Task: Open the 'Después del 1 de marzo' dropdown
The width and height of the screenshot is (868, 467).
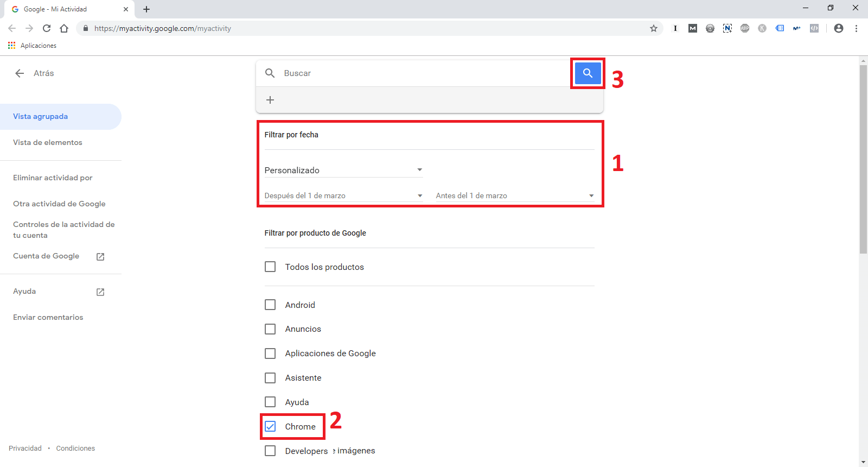Action: pyautogui.click(x=343, y=195)
